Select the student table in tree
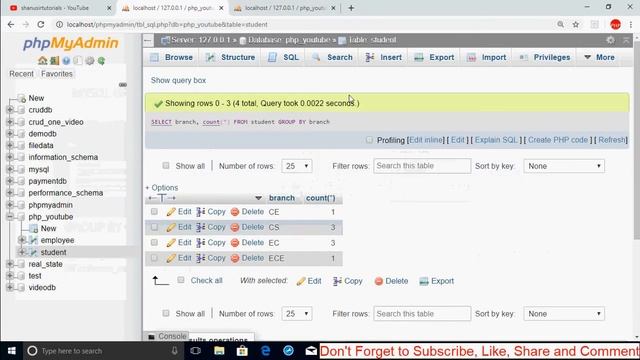Screen dimensions: 640x360 [x=53, y=252]
